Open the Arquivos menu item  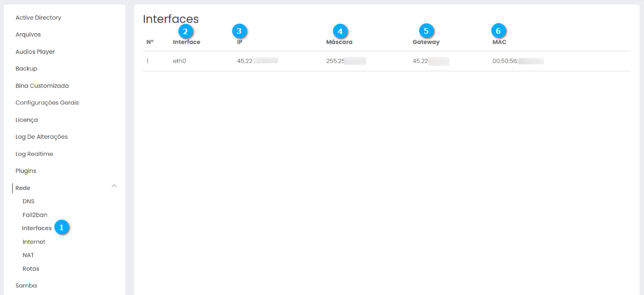[28, 35]
